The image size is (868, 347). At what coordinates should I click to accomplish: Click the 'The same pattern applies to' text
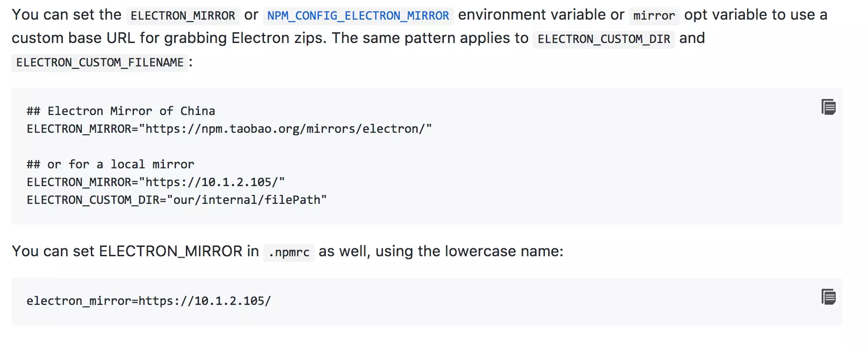(430, 38)
